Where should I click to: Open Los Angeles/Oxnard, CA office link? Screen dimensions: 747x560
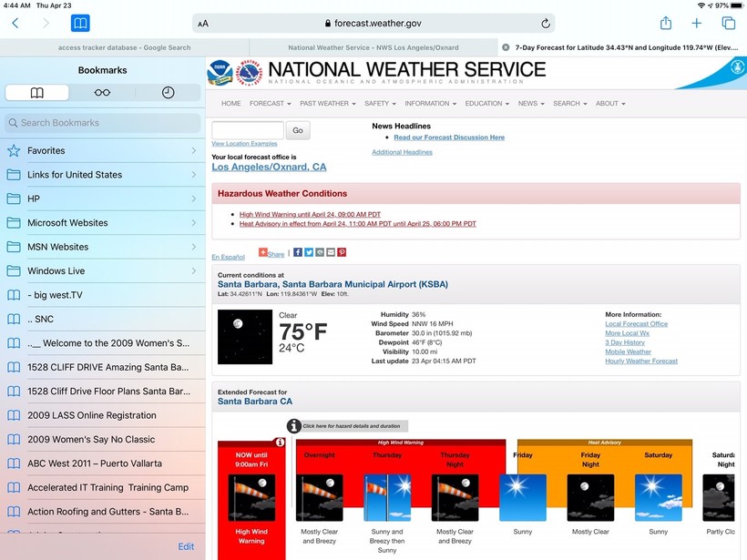(x=269, y=168)
